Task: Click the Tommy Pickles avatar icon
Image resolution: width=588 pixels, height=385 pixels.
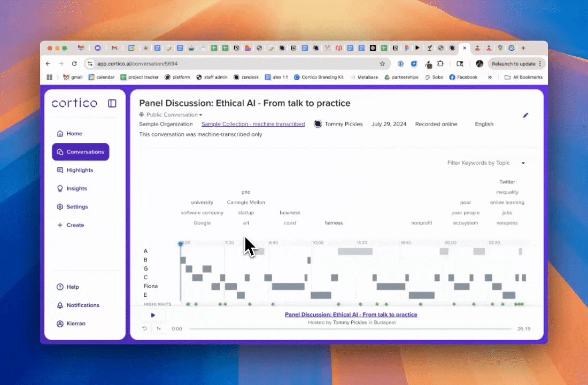Action: pyautogui.click(x=318, y=124)
